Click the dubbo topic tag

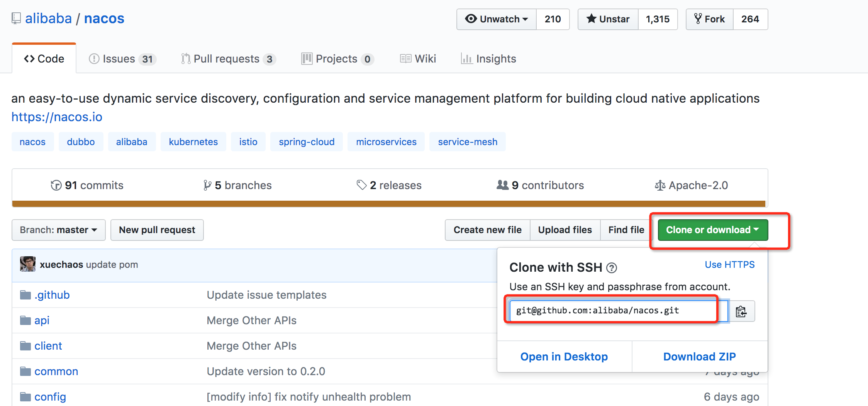[81, 142]
